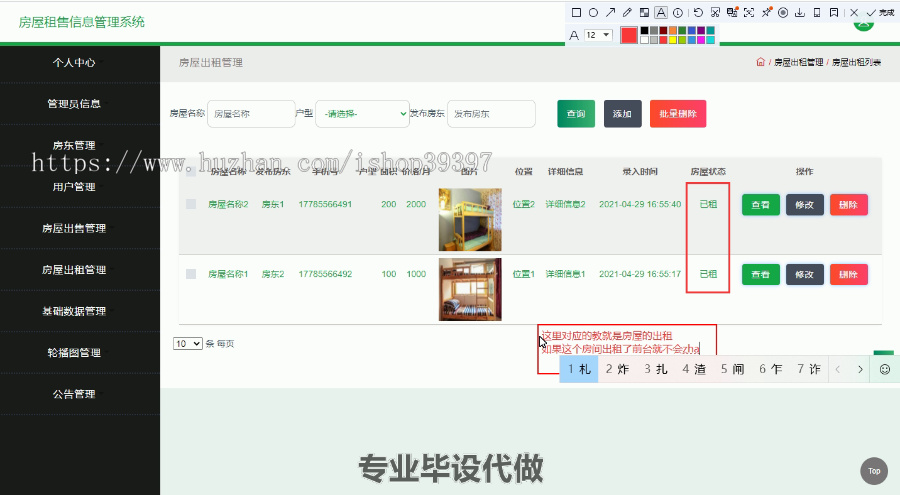The image size is (900, 495).
Task: Open 个人中心 in the sidebar
Action: point(74,63)
